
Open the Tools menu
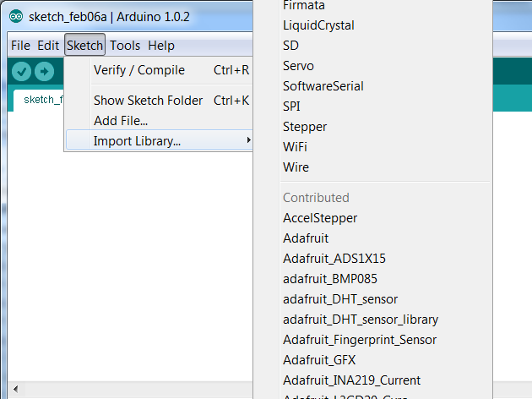click(125, 46)
